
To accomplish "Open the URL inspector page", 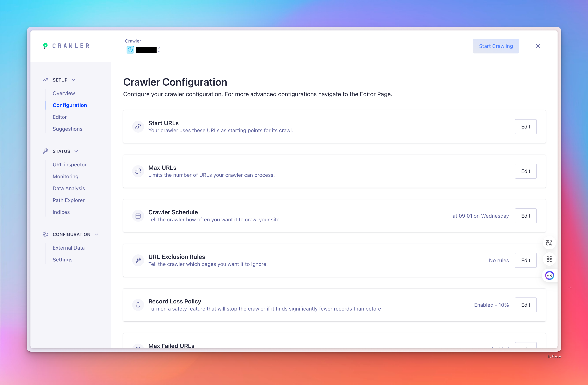I will [69, 165].
